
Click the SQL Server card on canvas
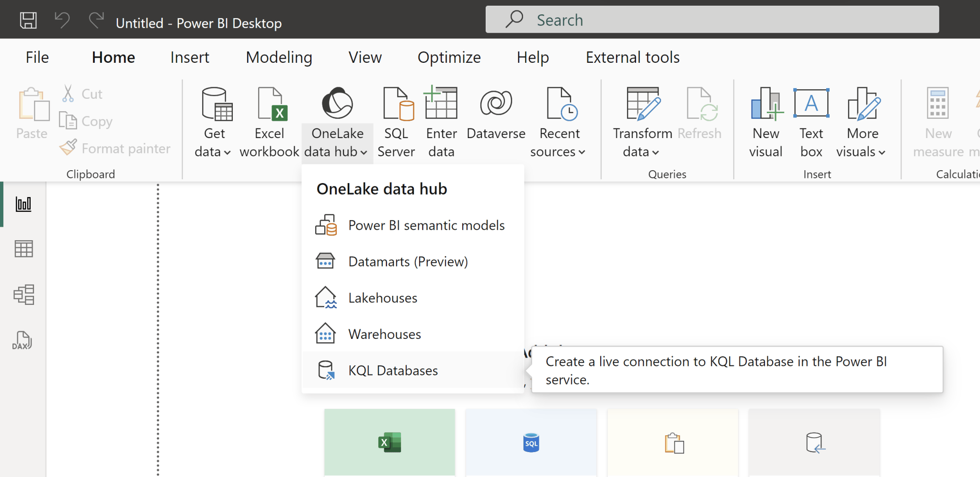click(531, 442)
